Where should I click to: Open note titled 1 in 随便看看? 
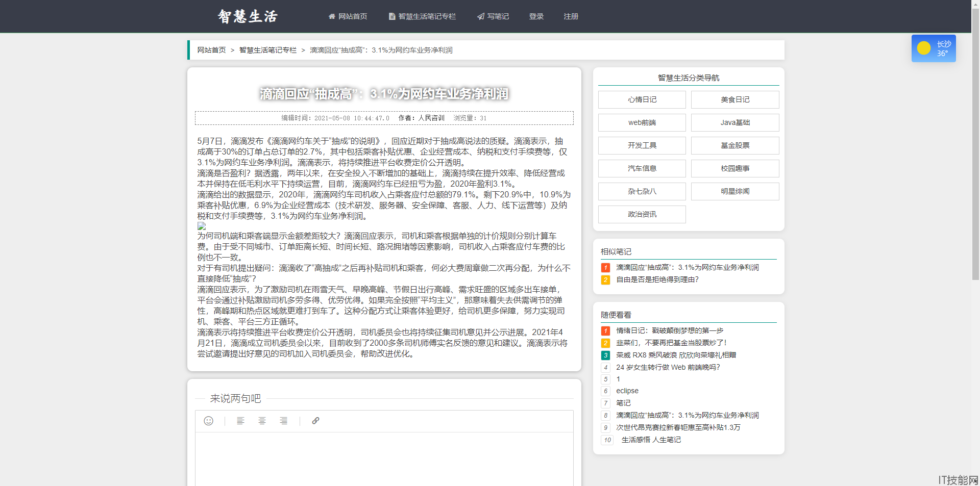click(x=618, y=379)
